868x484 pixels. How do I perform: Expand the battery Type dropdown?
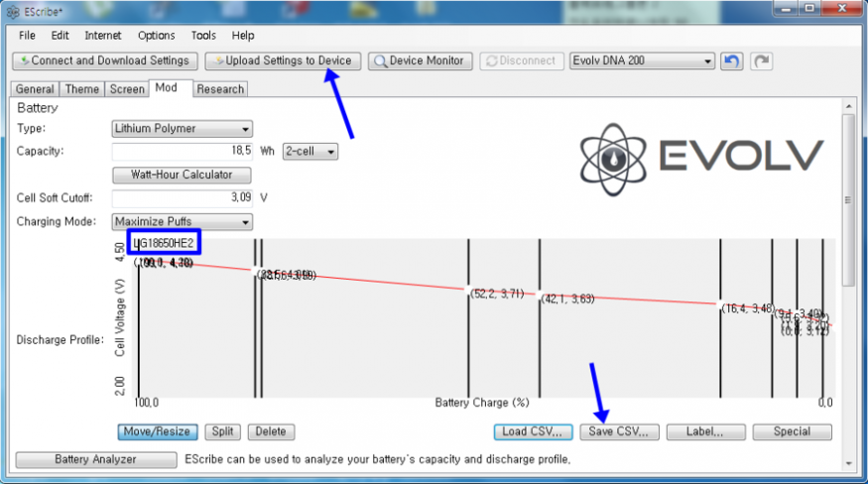[182, 129]
